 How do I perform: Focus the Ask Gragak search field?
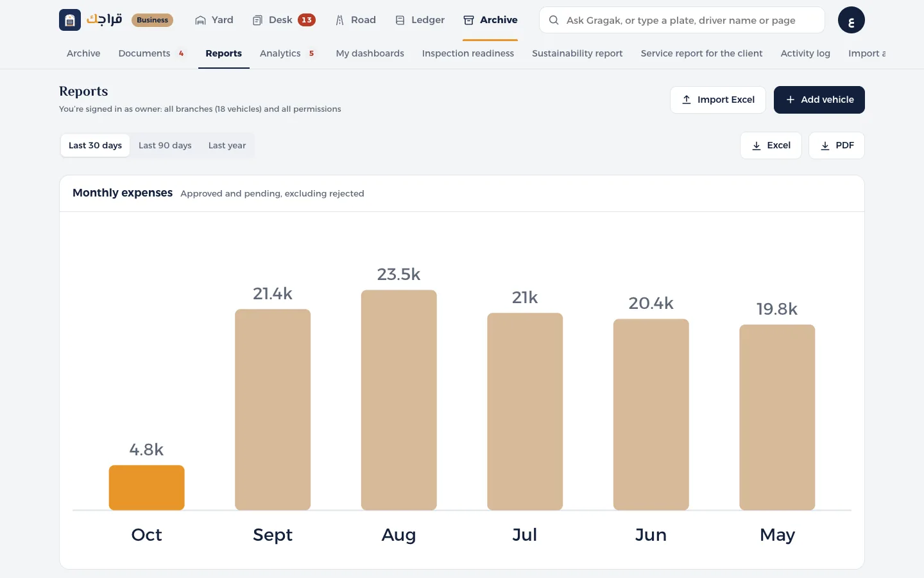point(681,20)
